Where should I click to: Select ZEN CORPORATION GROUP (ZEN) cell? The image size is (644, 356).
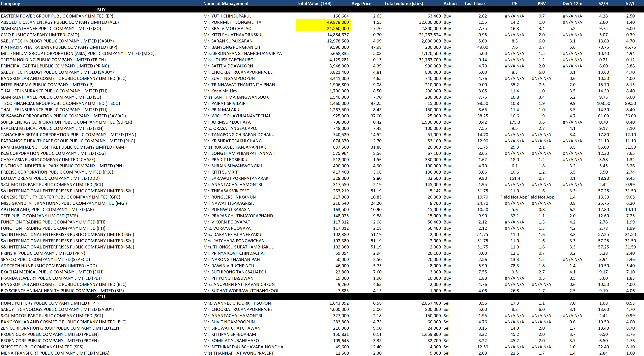[x=60, y=328]
